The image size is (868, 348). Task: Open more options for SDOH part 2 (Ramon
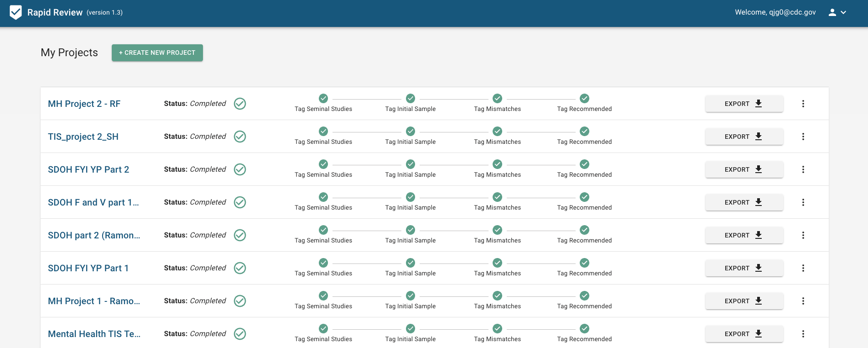[x=803, y=235]
